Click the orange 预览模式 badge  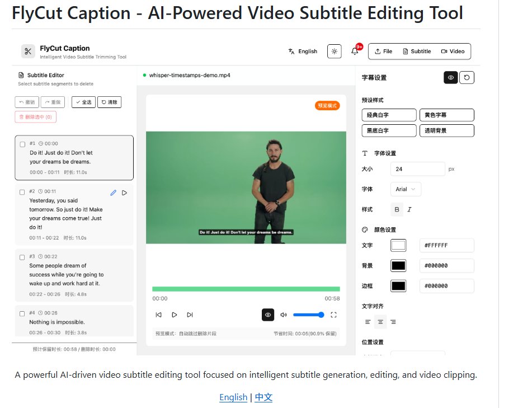point(327,106)
